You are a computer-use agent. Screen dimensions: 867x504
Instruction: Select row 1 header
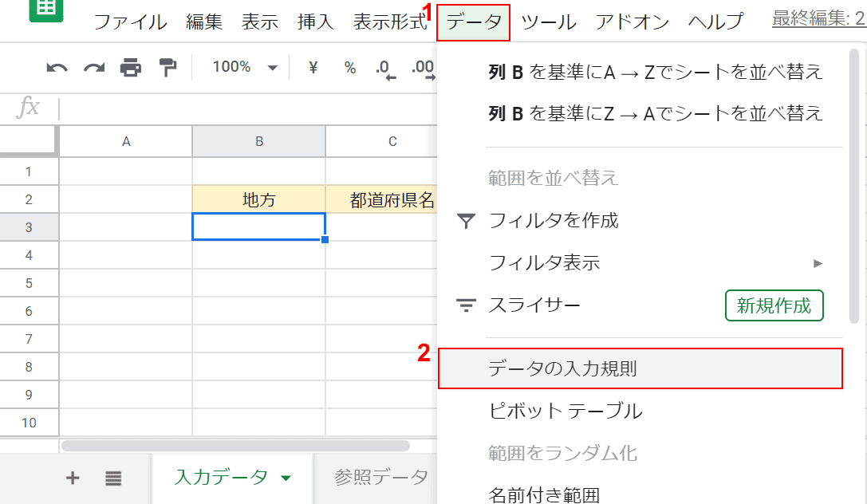(29, 171)
